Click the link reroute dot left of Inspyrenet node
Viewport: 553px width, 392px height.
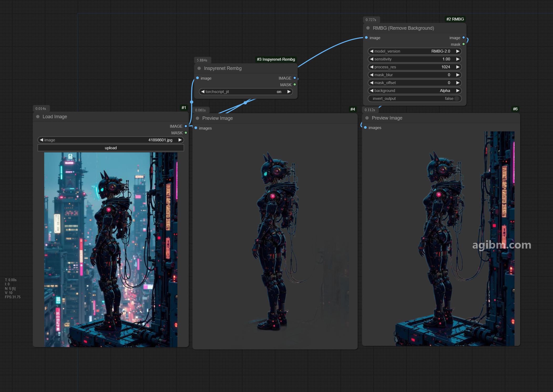click(x=192, y=102)
